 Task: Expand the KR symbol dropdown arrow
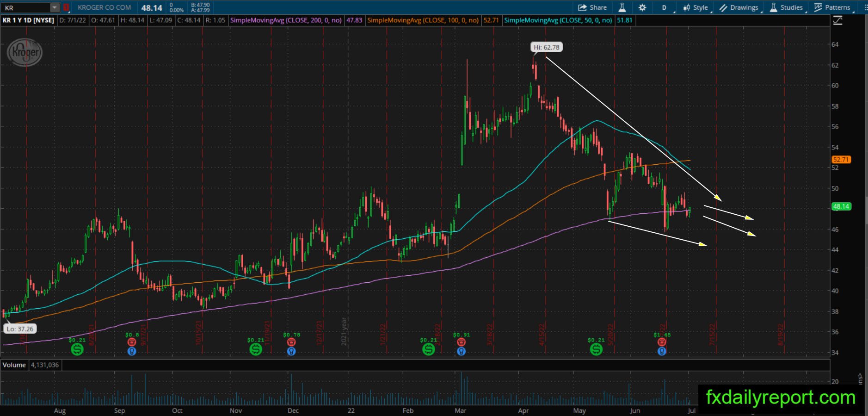(55, 7)
